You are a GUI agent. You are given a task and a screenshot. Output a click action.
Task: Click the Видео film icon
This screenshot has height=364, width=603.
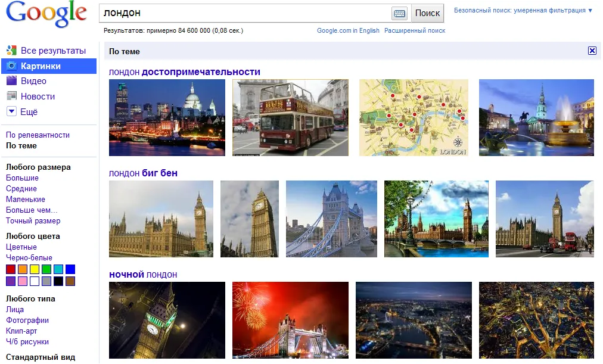tap(11, 80)
